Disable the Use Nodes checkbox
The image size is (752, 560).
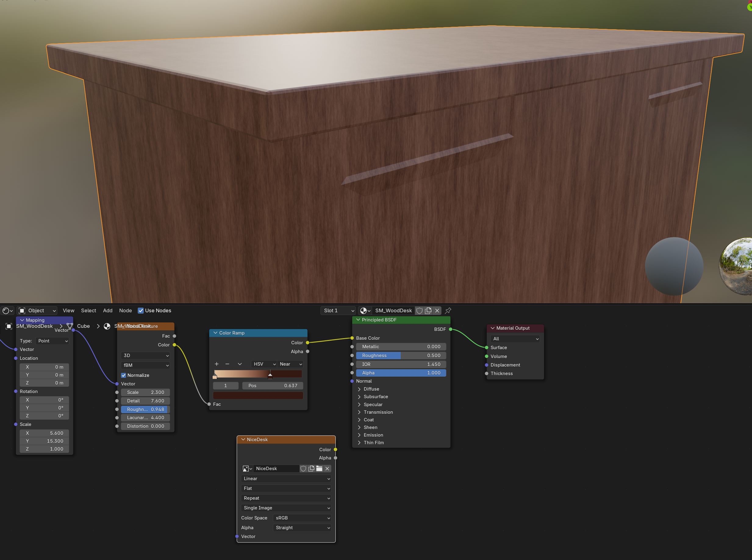[x=141, y=310]
